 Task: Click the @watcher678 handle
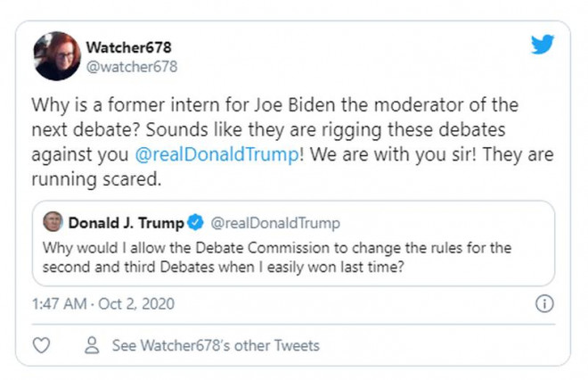tap(131, 66)
